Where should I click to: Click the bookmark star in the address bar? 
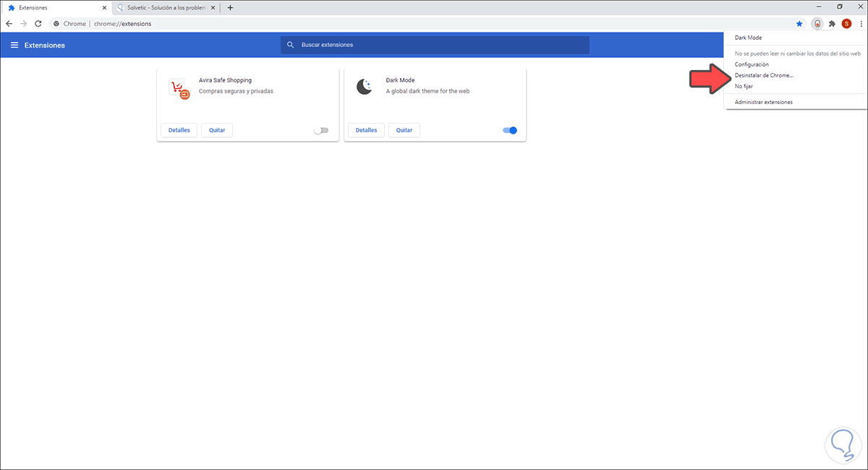click(x=799, y=23)
